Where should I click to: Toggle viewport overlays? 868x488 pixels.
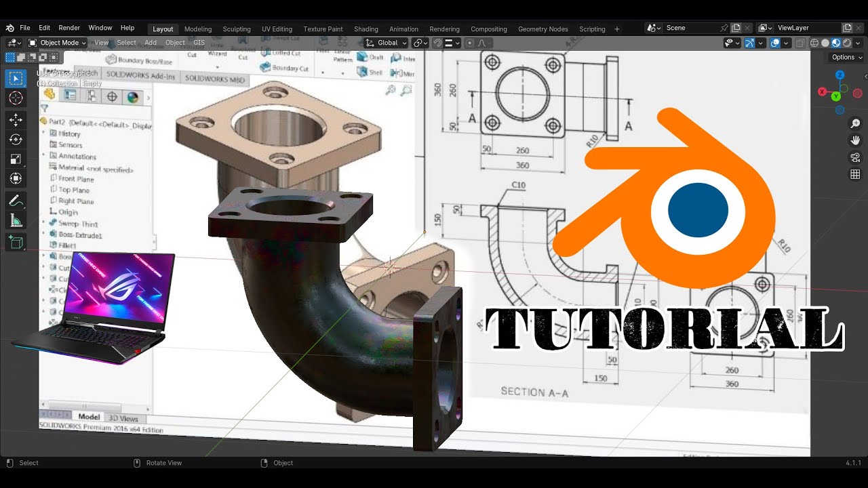click(x=775, y=43)
